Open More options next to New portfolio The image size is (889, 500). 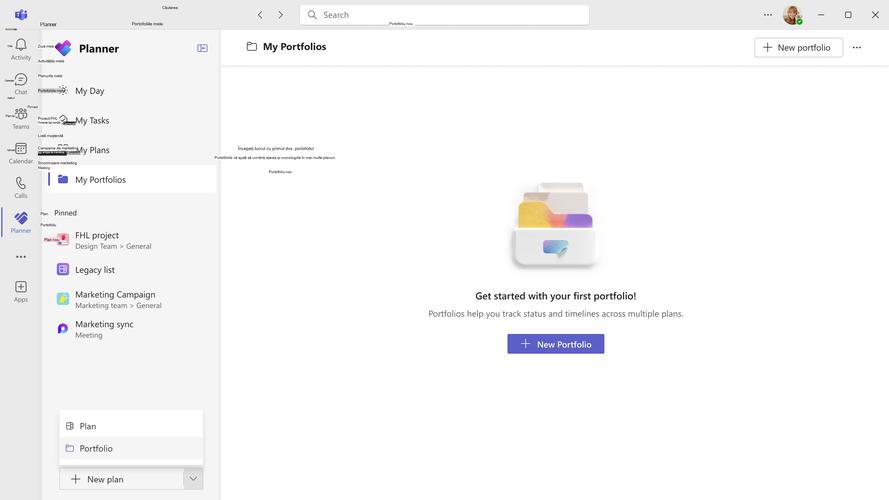pos(856,47)
